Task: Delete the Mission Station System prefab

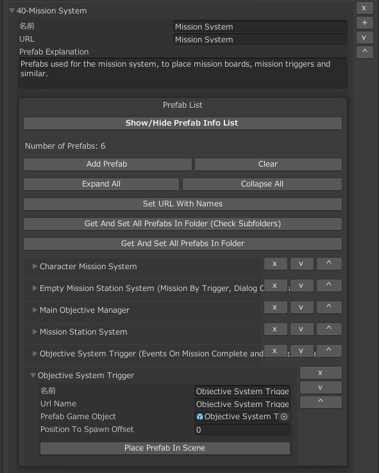Action: click(275, 329)
